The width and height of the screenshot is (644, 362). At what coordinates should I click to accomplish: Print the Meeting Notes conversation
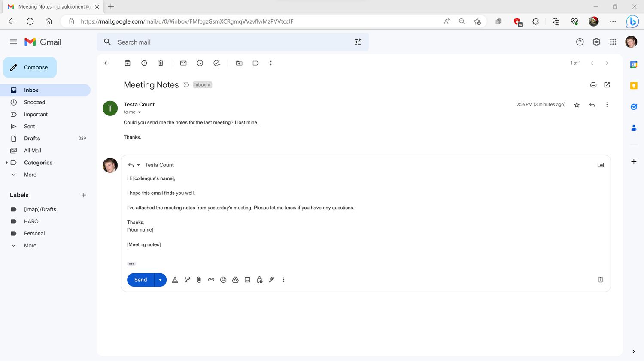(x=593, y=85)
